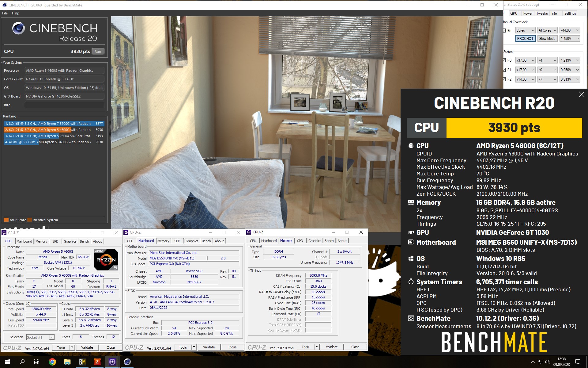The width and height of the screenshot is (588, 368).
Task: Open Cinebench File menu
Action: tap(5, 13)
